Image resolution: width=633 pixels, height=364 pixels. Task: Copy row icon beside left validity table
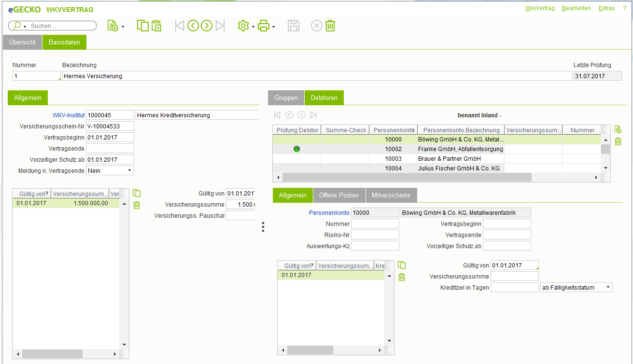pos(137,193)
